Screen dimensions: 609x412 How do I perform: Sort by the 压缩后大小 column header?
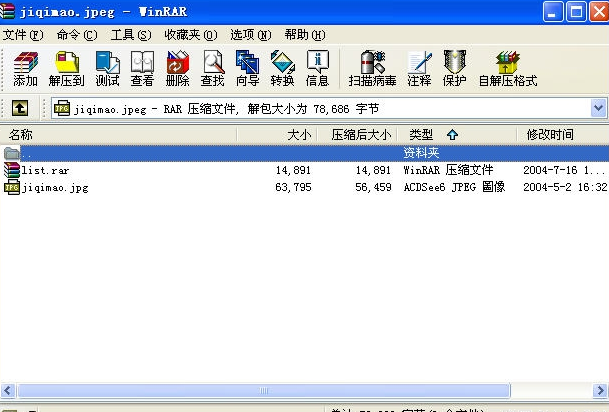point(357,135)
